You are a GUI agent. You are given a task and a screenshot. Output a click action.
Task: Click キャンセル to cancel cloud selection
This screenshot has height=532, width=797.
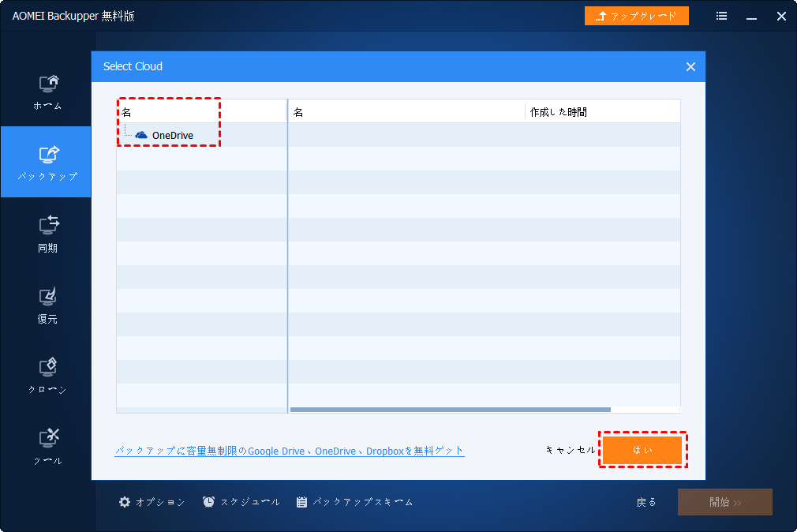coord(571,450)
